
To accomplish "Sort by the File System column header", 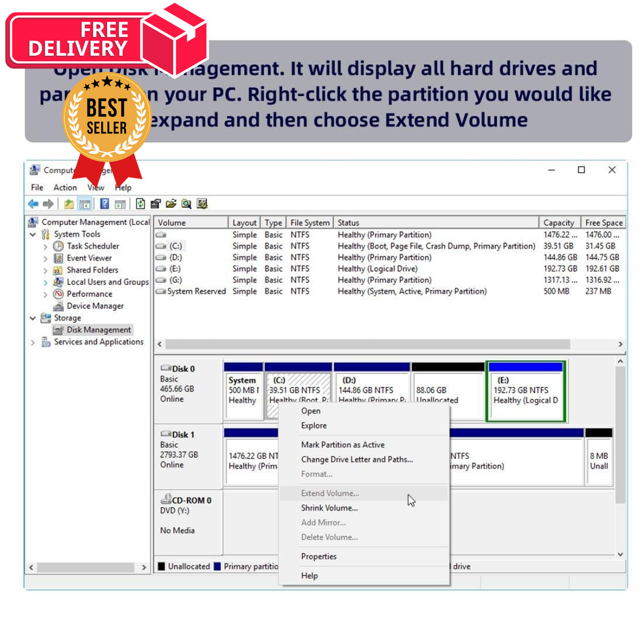I will pos(310,222).
